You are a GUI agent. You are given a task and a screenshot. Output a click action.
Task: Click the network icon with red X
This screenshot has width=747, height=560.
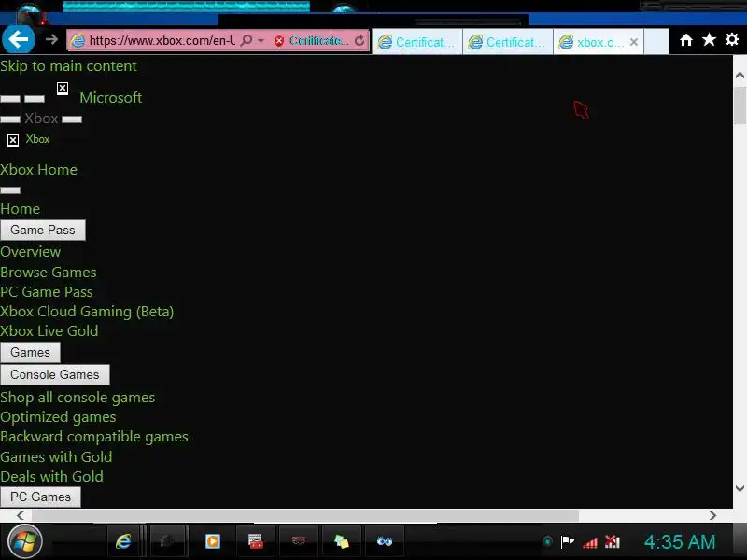click(613, 541)
